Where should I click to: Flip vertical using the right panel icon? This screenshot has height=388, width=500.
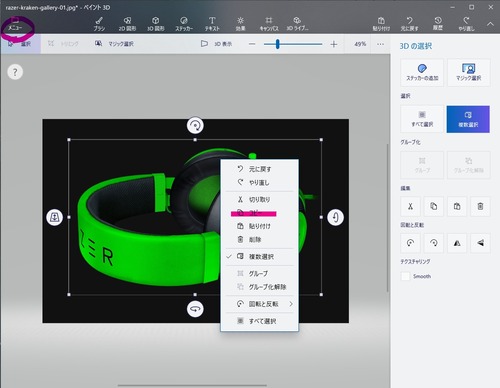coord(480,243)
